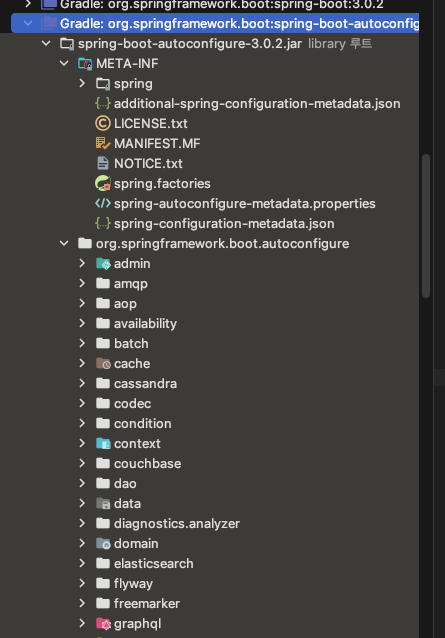Expand the Gradle spring-boot:3.0.2 library node
This screenshot has width=445, height=638.
28,4
